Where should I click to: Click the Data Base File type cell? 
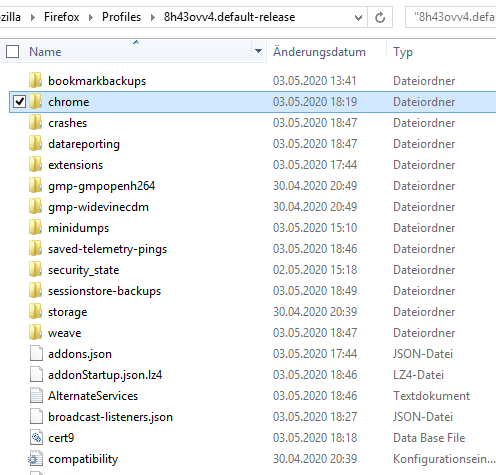(429, 438)
